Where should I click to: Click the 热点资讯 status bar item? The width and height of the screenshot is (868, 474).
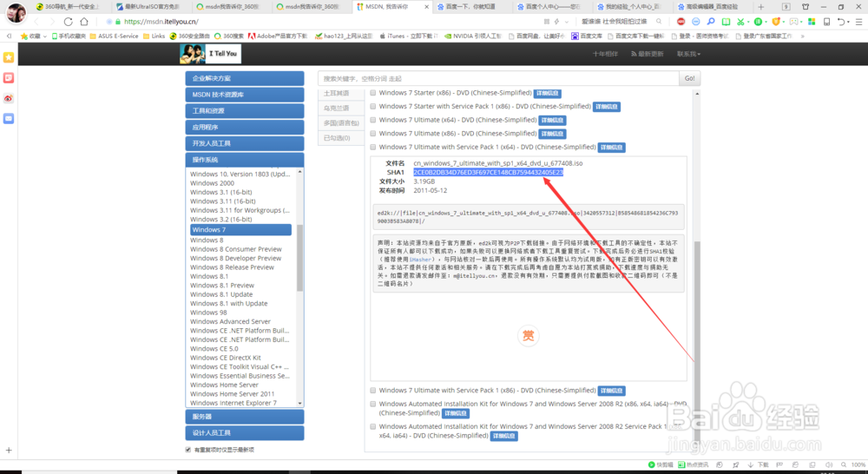coord(693,464)
